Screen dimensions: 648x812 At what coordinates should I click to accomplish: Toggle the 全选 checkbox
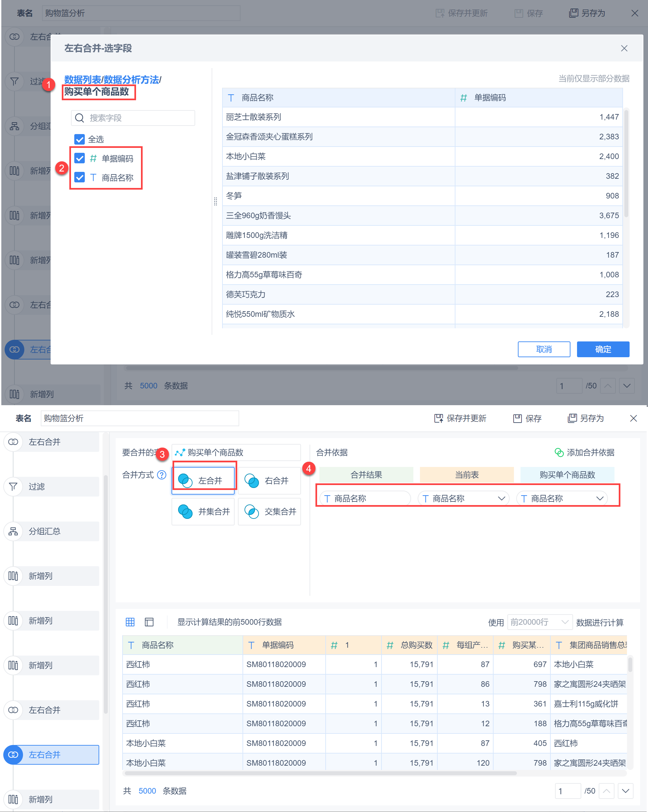[80, 139]
